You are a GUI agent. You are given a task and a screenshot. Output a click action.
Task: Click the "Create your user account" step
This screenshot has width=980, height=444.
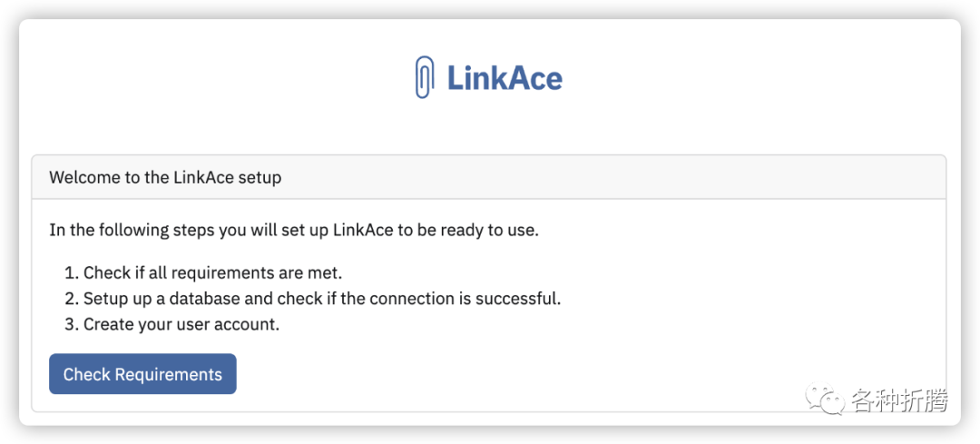[181, 324]
